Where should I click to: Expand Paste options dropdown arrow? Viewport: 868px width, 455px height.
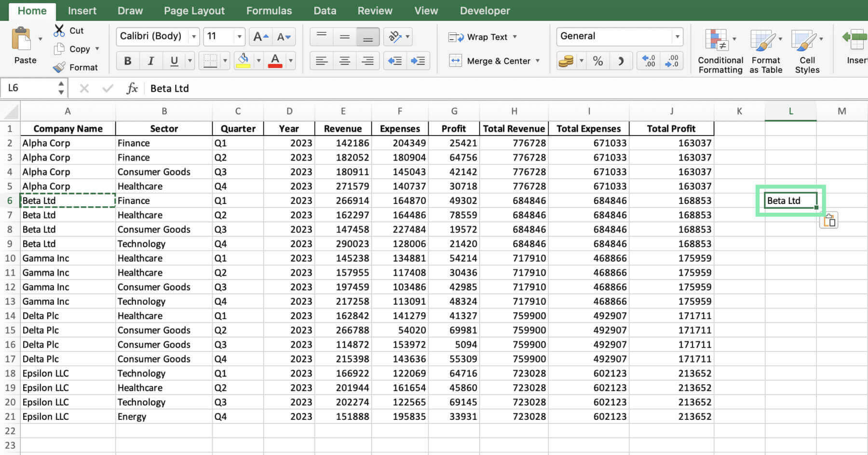[x=40, y=39]
